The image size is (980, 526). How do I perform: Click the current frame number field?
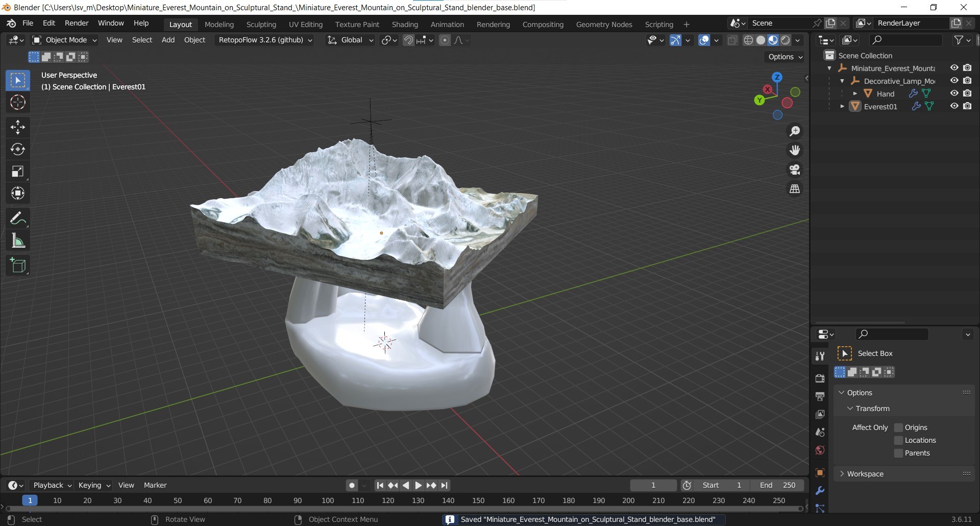pyautogui.click(x=653, y=485)
